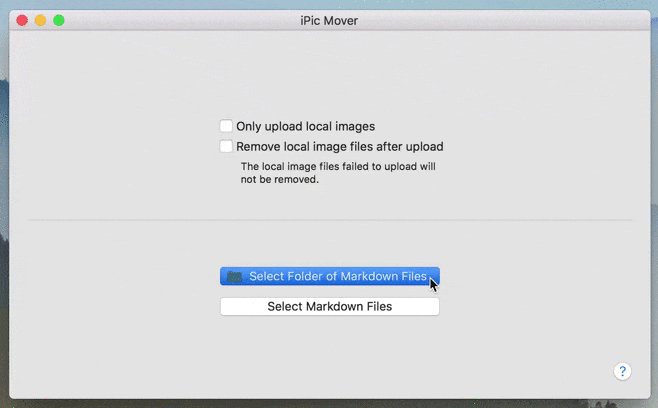Click Select Markdown Files button

click(330, 306)
